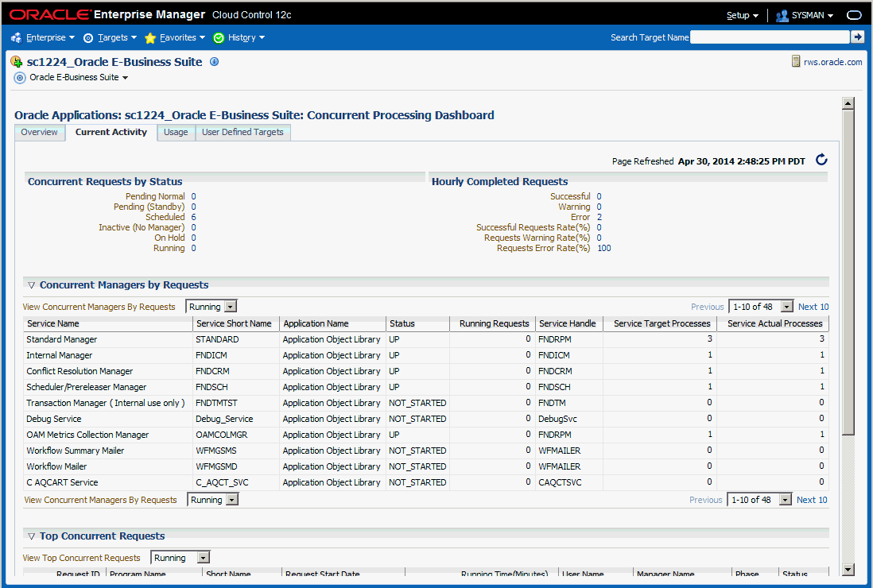
Task: Click the SYSMAN user icon
Action: coord(782,16)
